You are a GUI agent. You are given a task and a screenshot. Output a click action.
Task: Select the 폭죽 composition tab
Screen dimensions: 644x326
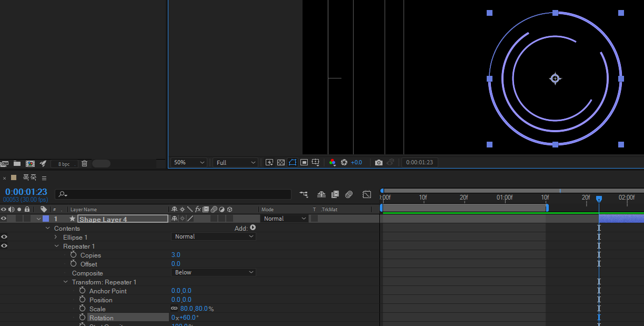29,177
